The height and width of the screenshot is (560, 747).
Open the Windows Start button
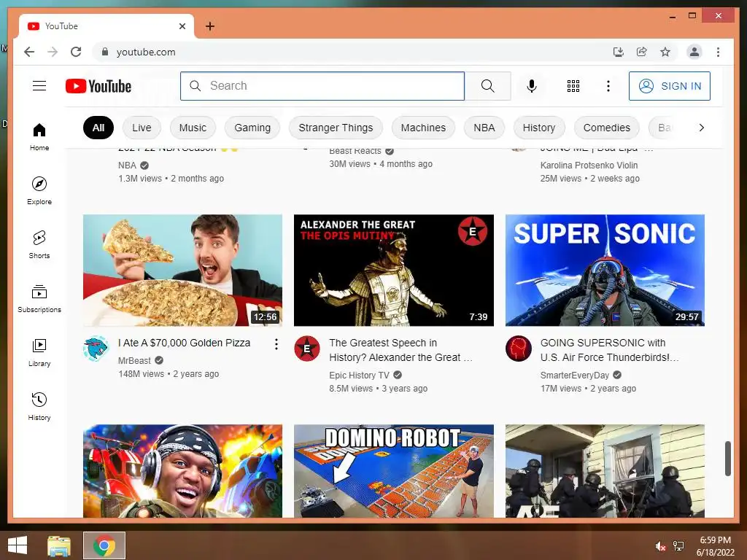click(18, 545)
